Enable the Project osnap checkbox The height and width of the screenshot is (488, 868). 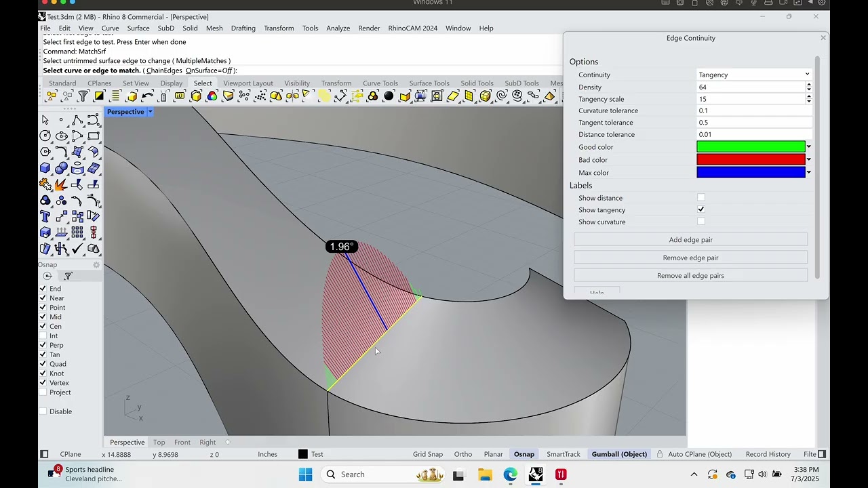click(43, 392)
